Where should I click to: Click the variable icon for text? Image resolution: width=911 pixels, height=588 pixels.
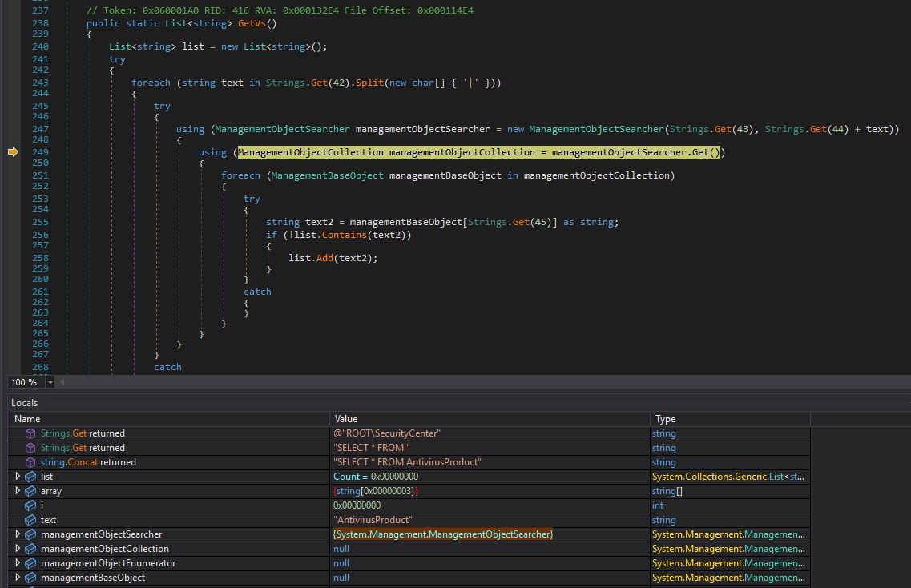pos(30,520)
